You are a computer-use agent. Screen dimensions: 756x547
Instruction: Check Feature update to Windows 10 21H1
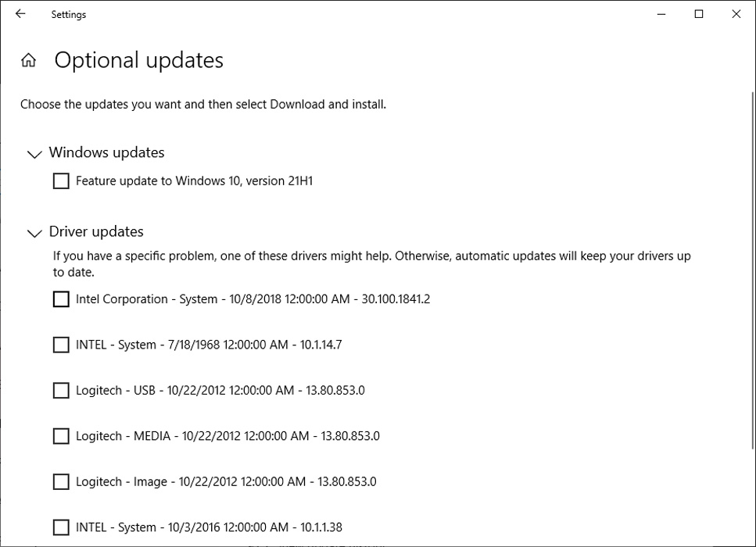click(x=61, y=181)
